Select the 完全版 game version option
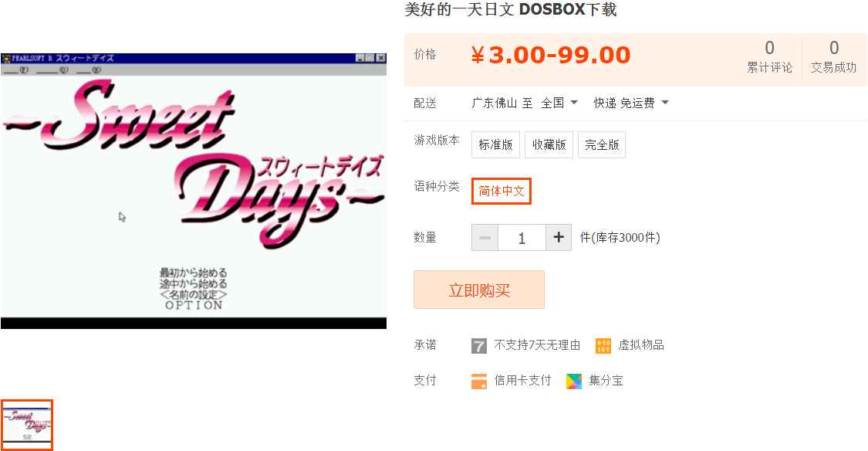 point(602,144)
